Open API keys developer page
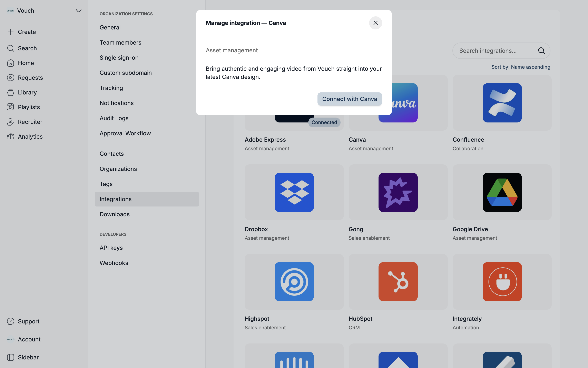Viewport: 588px width, 368px height. point(111,248)
